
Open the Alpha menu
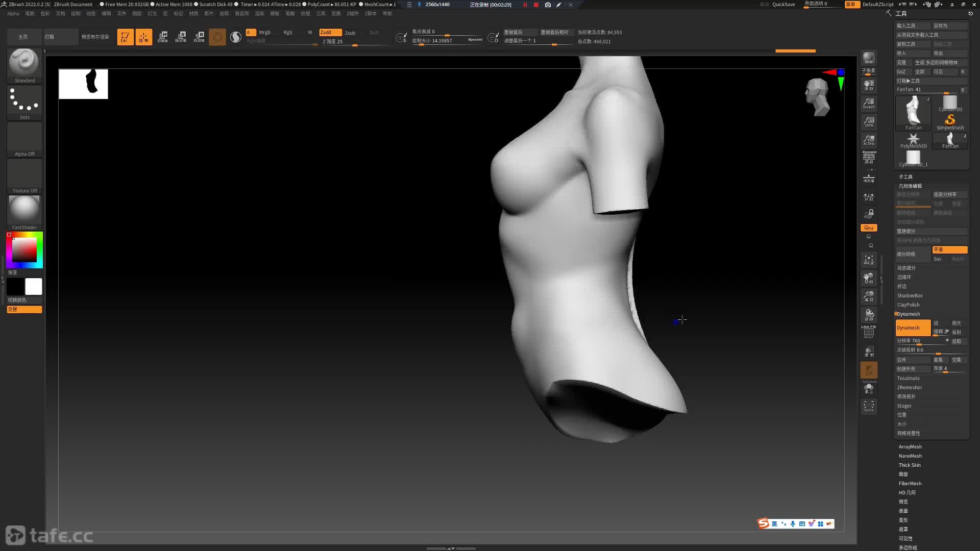(13, 14)
